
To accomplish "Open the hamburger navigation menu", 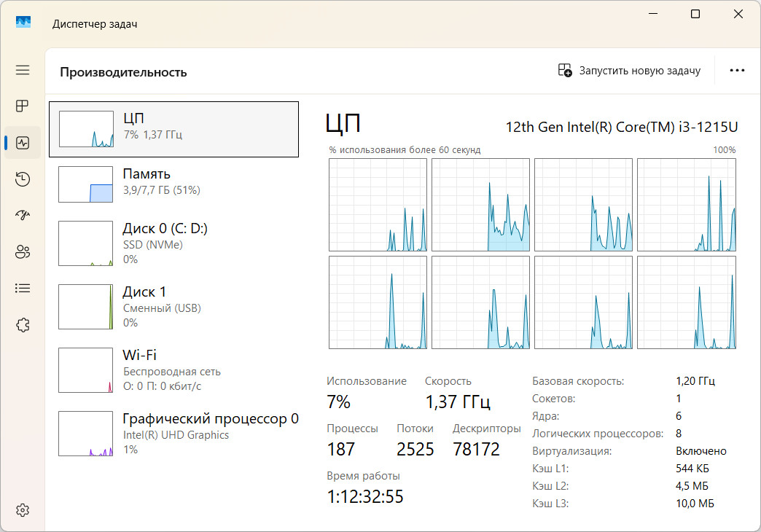I will click(x=23, y=70).
